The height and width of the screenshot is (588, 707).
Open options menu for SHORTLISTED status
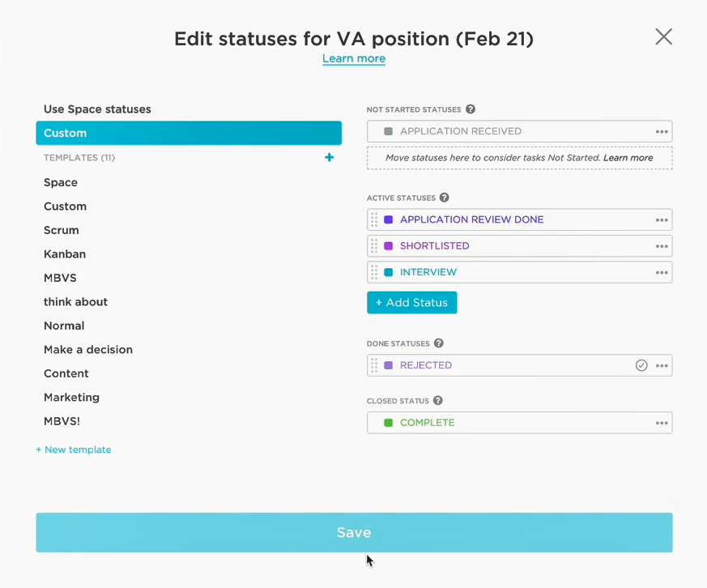(662, 246)
